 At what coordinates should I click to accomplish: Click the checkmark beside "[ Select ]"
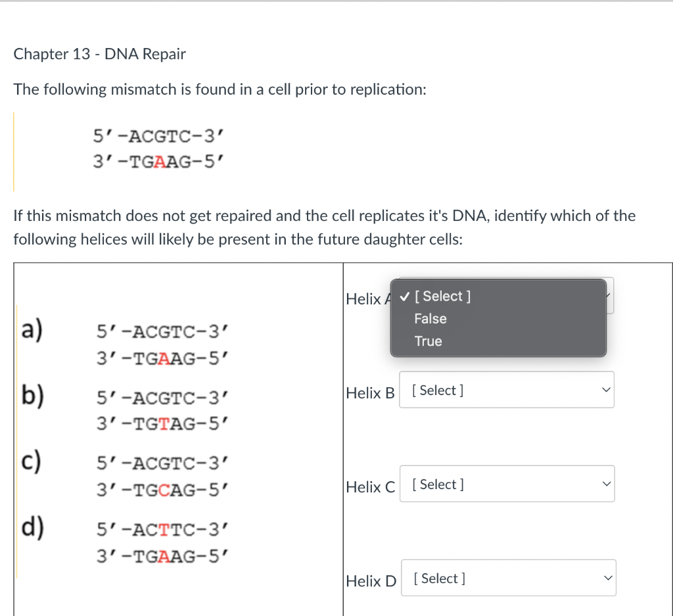coord(405,296)
